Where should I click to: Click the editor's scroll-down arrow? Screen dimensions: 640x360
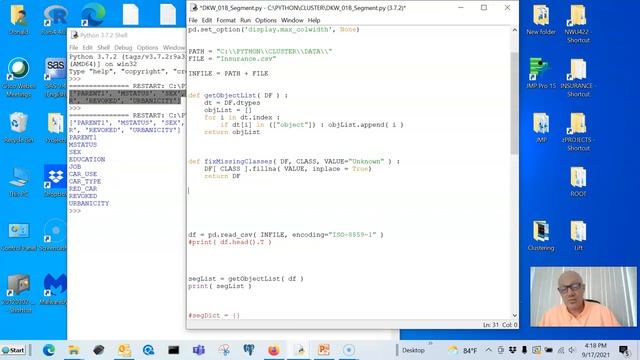[514, 315]
